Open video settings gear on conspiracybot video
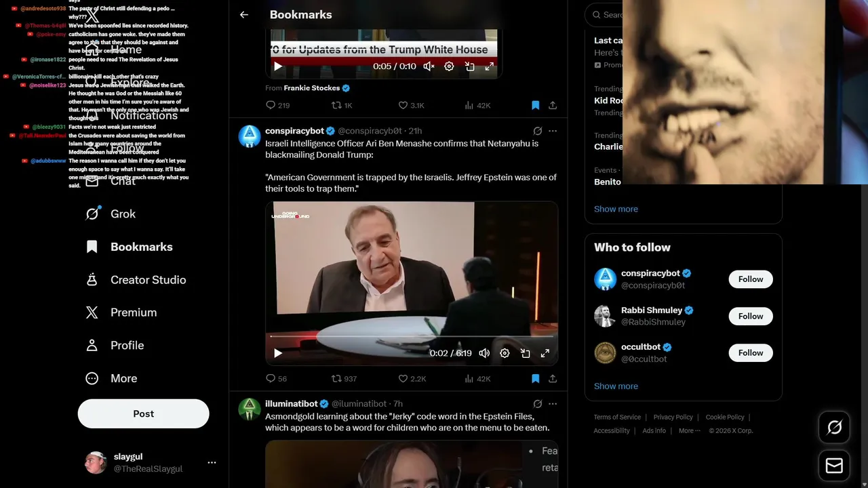Screen dimensions: 868x488 coord(505,353)
